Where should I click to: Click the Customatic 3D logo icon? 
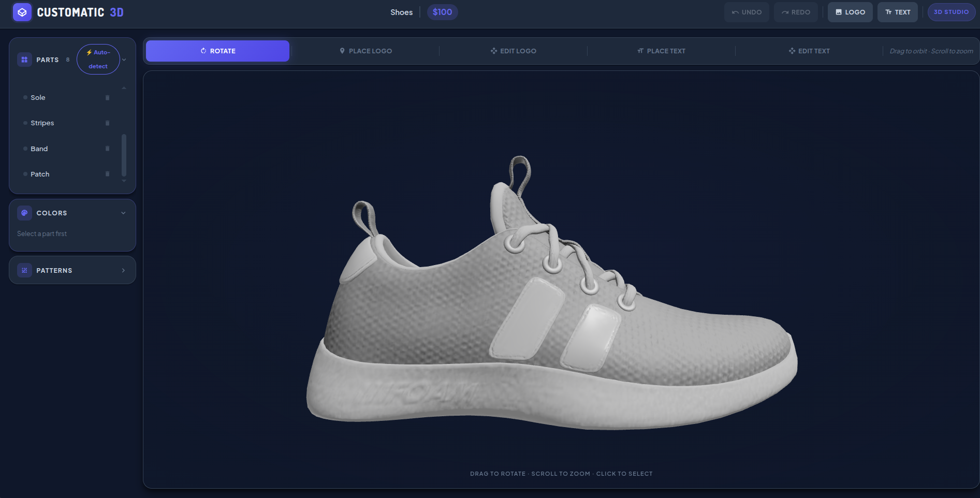point(22,12)
